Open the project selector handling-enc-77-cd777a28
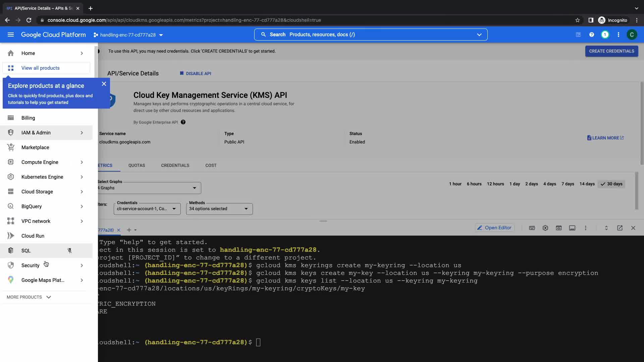The width and height of the screenshot is (644, 362). (128, 35)
